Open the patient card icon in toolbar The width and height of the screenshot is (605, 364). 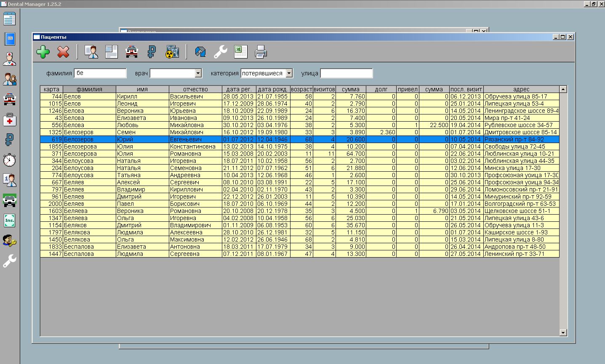pyautogui.click(x=91, y=52)
